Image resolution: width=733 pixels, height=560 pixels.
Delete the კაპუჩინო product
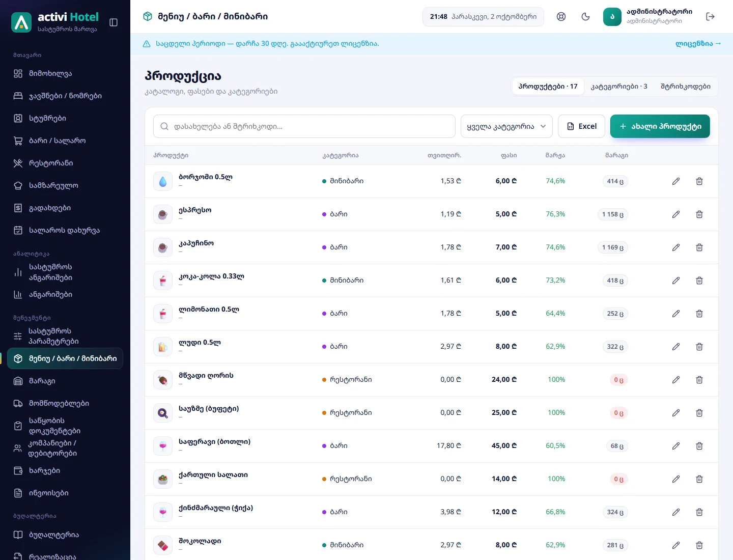pyautogui.click(x=699, y=247)
